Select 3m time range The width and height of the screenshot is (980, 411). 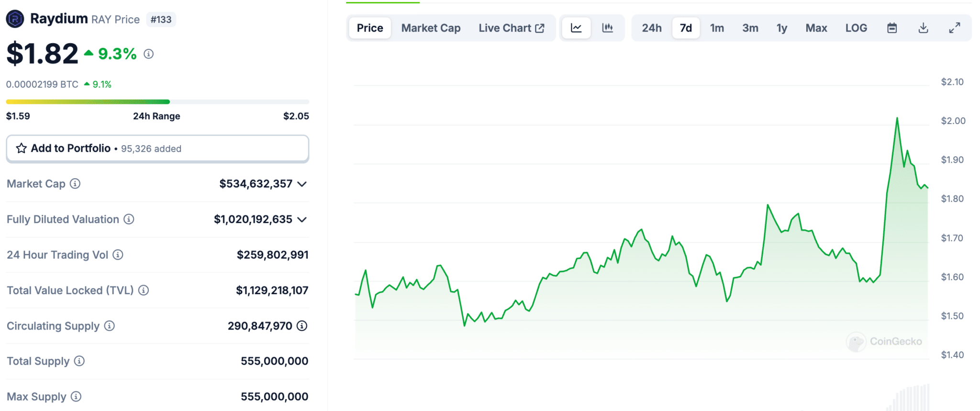point(750,28)
